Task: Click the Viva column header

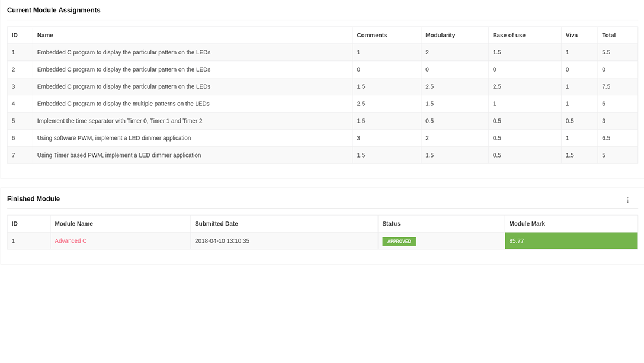Action: point(571,36)
